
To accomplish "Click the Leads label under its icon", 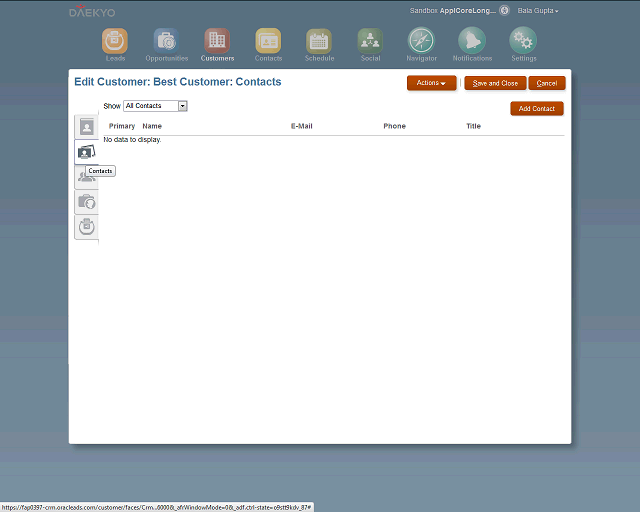I will pos(115,58).
